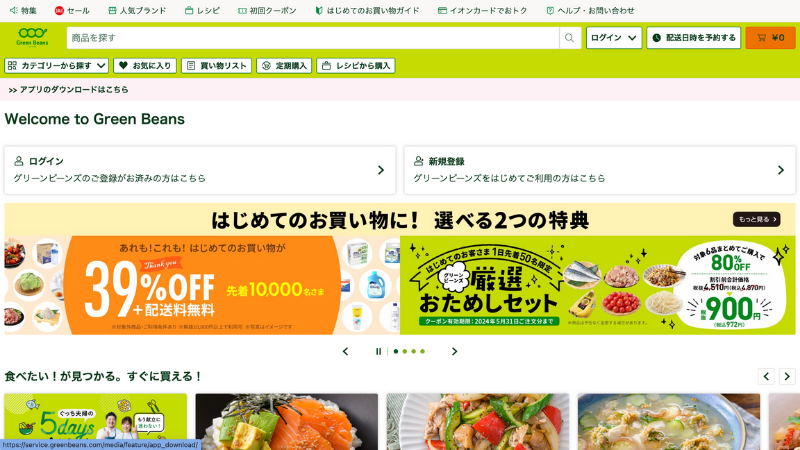Open 定期購入 subscription purchase
Image resolution: width=800 pixels, height=450 pixels.
tap(284, 66)
